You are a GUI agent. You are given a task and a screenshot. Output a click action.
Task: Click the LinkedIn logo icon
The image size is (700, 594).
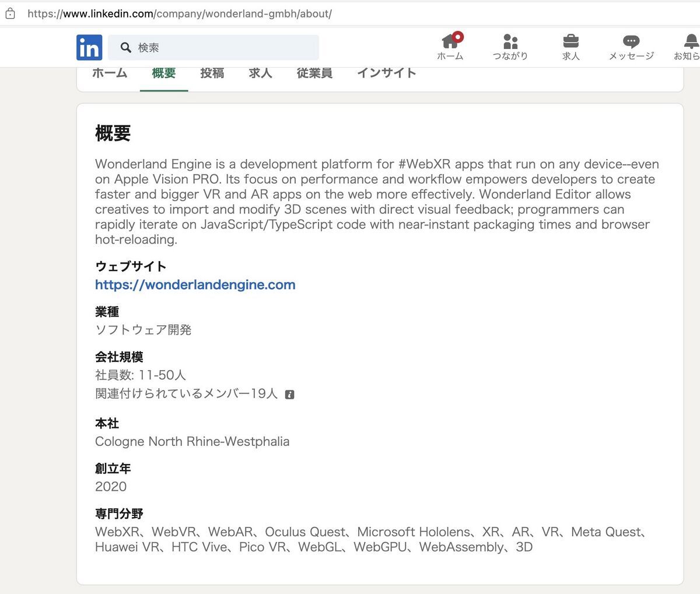[89, 47]
